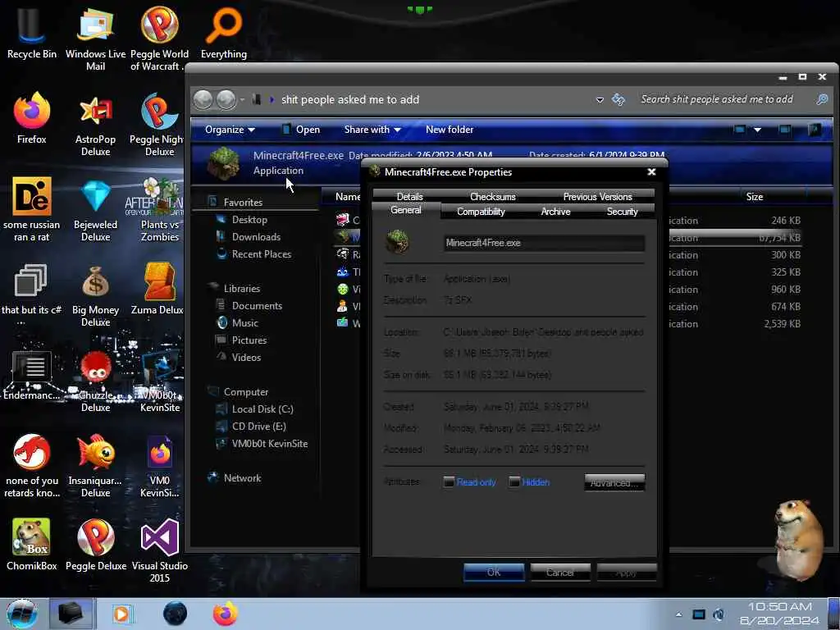Select Recent Places in navigation pane
This screenshot has height=630, width=840.
click(x=262, y=254)
